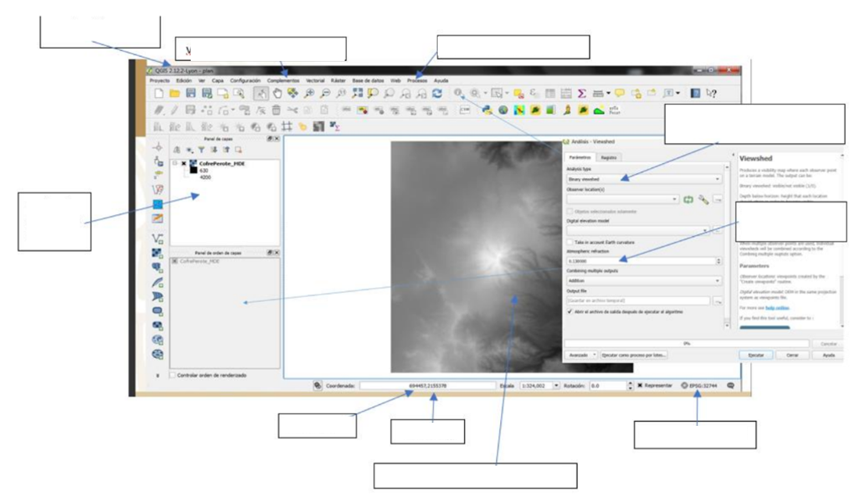Image resolution: width=855 pixels, height=504 pixels.
Task: Click the Open Project folder icon
Action: coord(174,93)
